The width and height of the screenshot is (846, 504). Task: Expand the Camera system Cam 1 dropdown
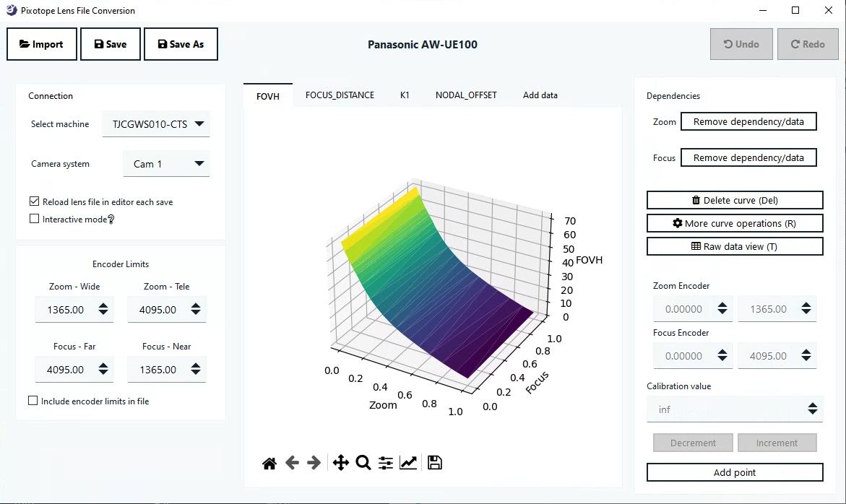(167, 164)
